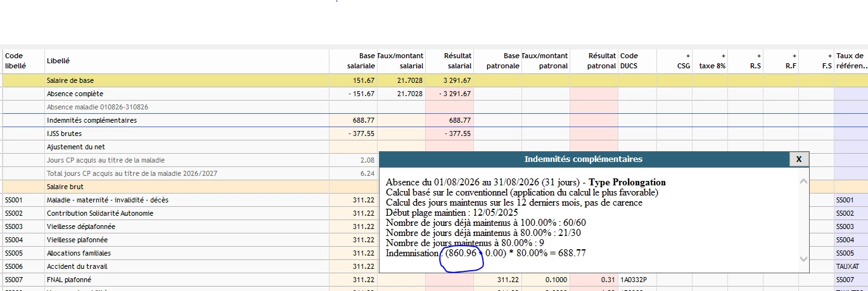Screen dimensions: 868x291
Task: Click Taux de référence column header
Action: tap(850, 61)
